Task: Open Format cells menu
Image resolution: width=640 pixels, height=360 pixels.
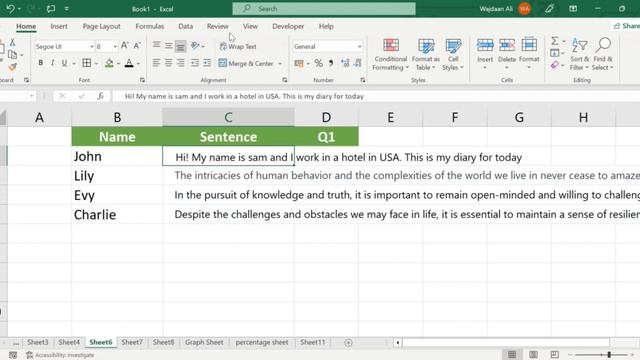Action: (529, 53)
